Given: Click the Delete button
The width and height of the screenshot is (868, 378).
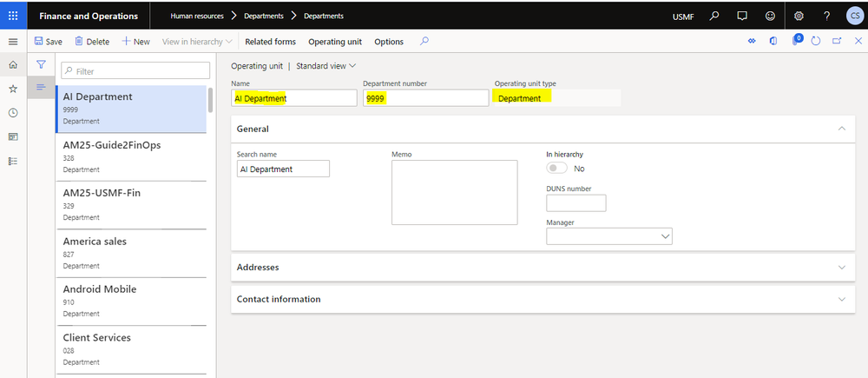Looking at the screenshot, I should coord(92,42).
